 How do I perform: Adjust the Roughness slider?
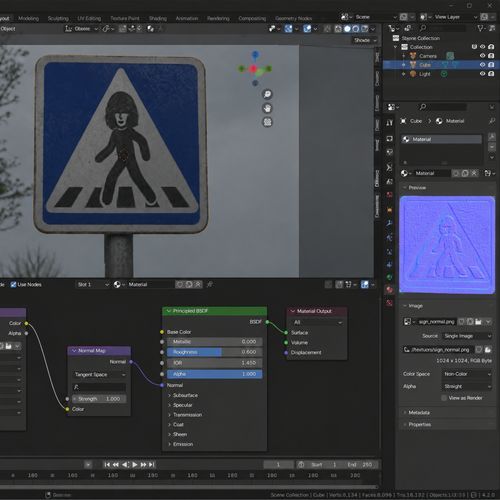215,352
